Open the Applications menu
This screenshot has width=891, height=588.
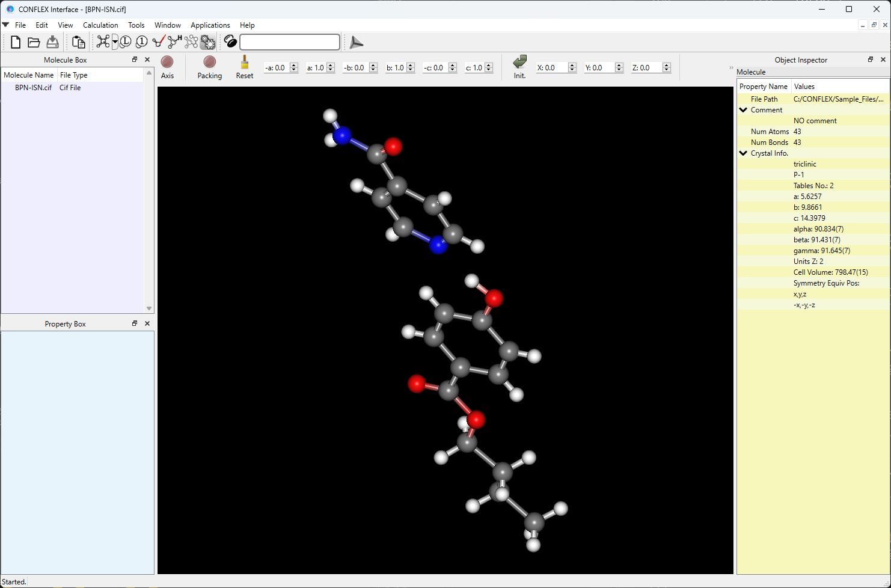pyautogui.click(x=210, y=25)
